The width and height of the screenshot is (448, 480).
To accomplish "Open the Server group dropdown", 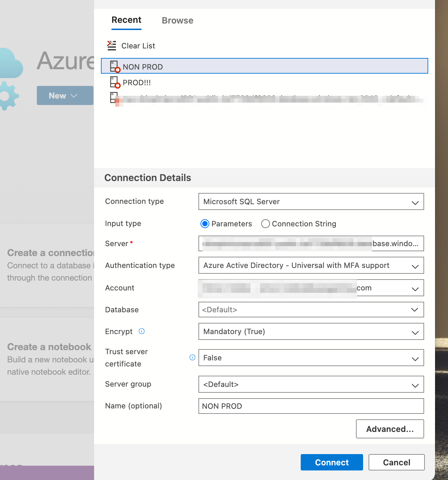I will pyautogui.click(x=311, y=384).
